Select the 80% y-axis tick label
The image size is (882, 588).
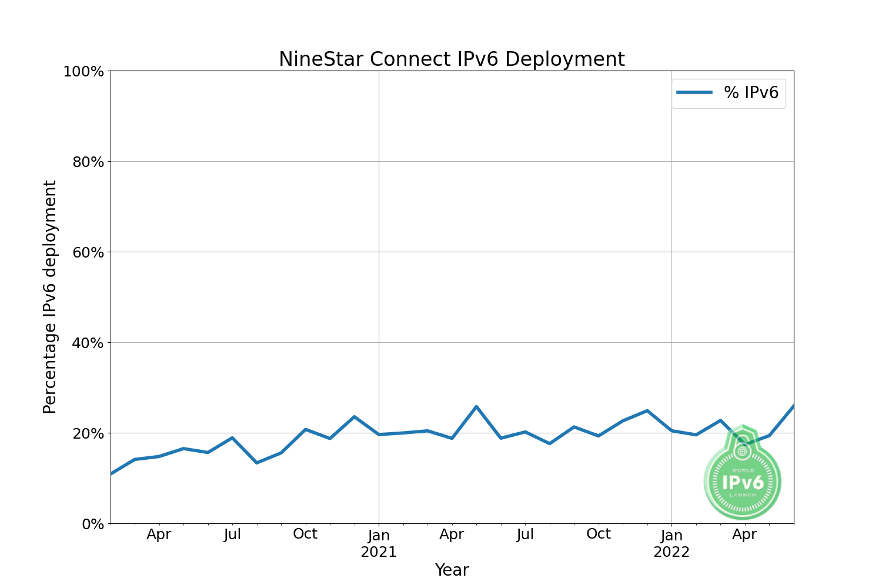(x=87, y=162)
